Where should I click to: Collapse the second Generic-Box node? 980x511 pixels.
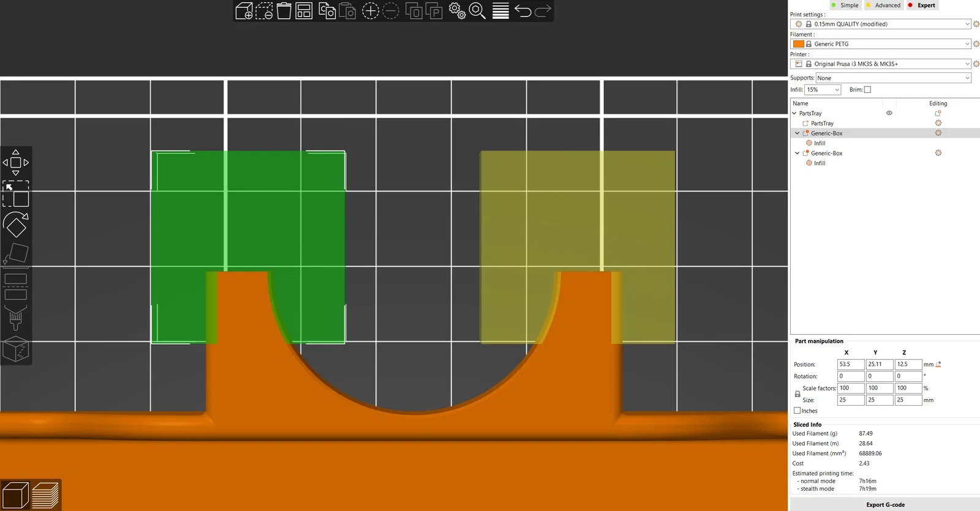tap(797, 153)
